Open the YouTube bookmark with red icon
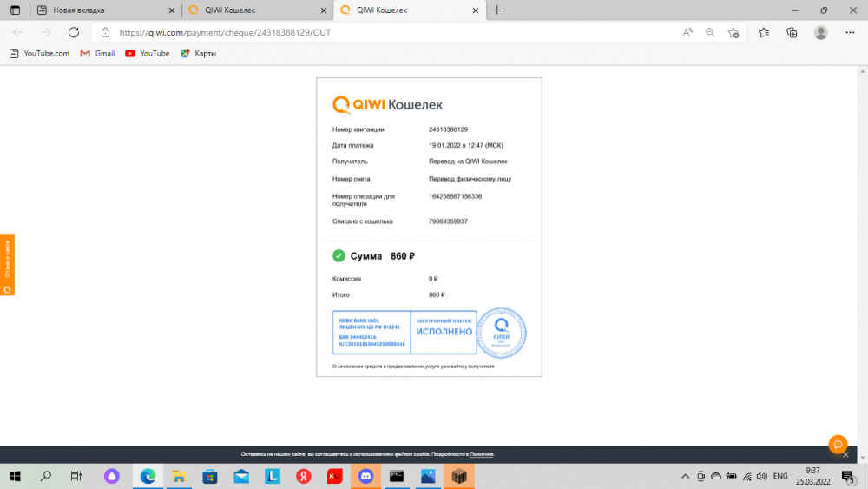The height and width of the screenshot is (489, 868). tap(148, 53)
